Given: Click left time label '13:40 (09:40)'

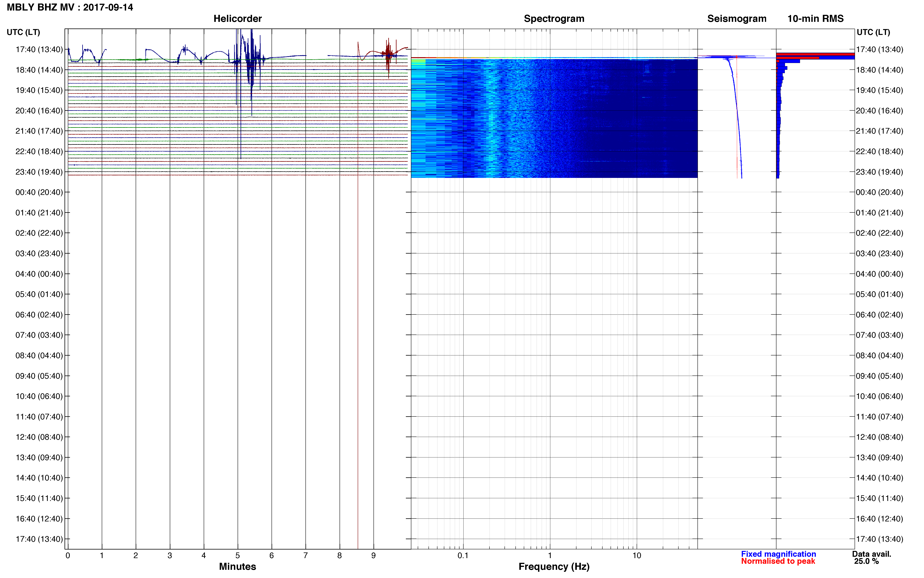Looking at the screenshot, I should [x=39, y=458].
